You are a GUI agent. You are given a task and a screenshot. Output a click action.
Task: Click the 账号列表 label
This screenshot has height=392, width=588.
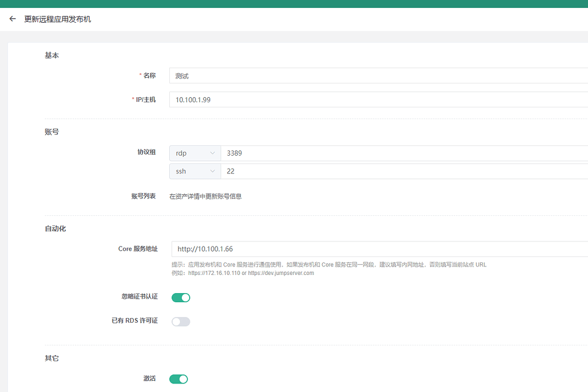click(143, 196)
